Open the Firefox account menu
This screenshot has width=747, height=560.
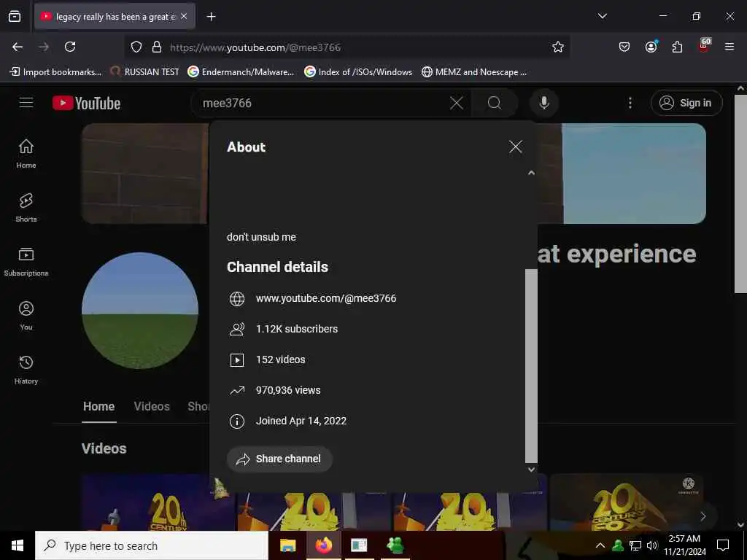651,47
